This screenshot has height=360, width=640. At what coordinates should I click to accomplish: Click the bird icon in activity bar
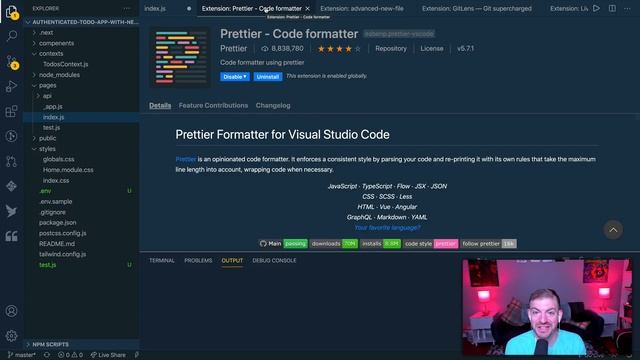pos(11,211)
